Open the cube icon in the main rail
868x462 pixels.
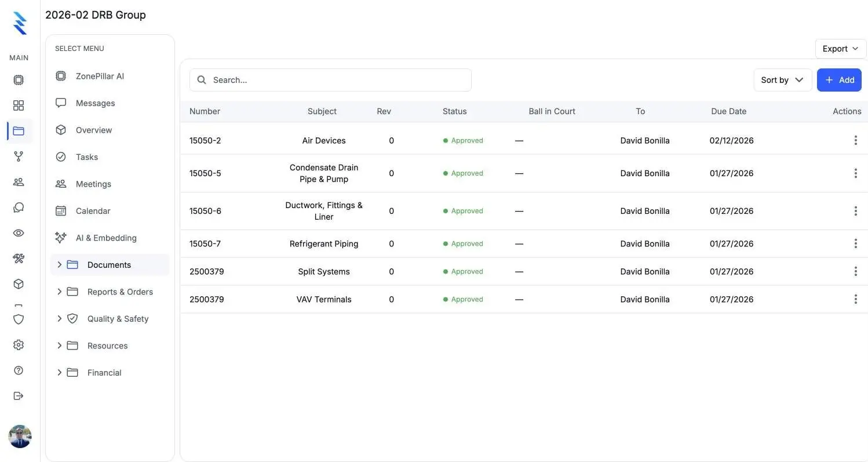pyautogui.click(x=19, y=284)
